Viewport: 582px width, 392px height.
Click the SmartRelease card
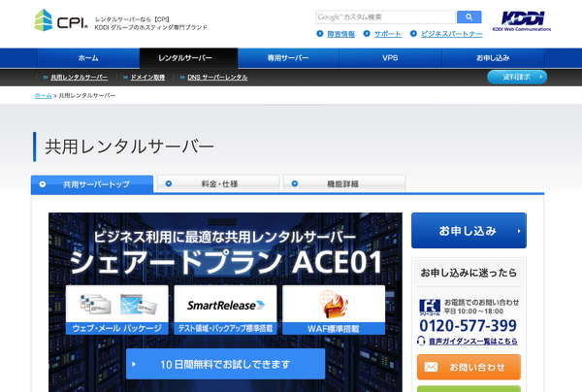coord(225,310)
